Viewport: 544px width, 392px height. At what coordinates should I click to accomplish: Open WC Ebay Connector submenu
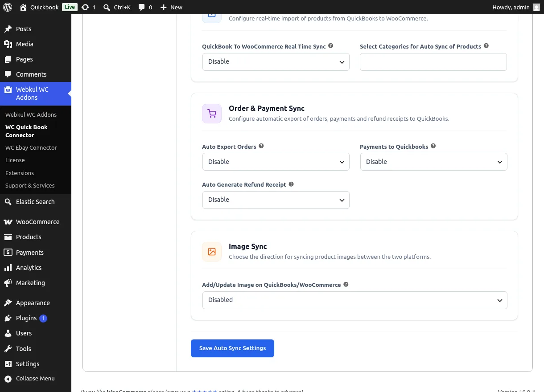(31, 147)
